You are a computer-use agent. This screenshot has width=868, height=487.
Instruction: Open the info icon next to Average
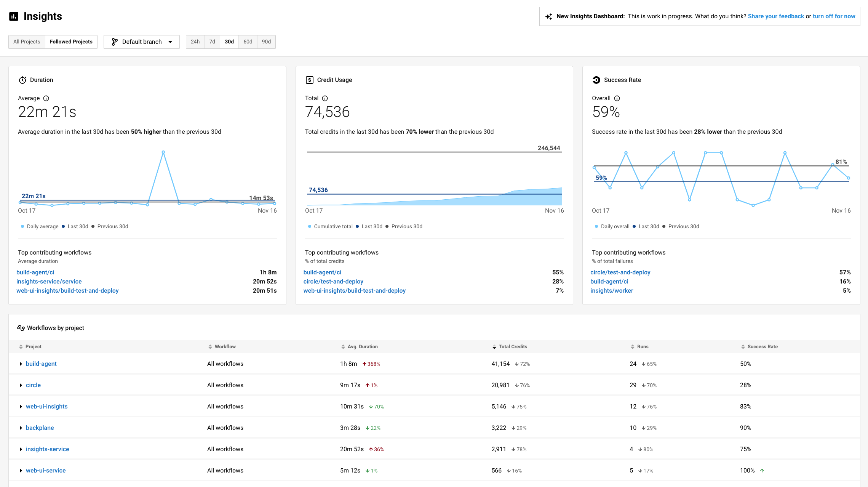(46, 98)
